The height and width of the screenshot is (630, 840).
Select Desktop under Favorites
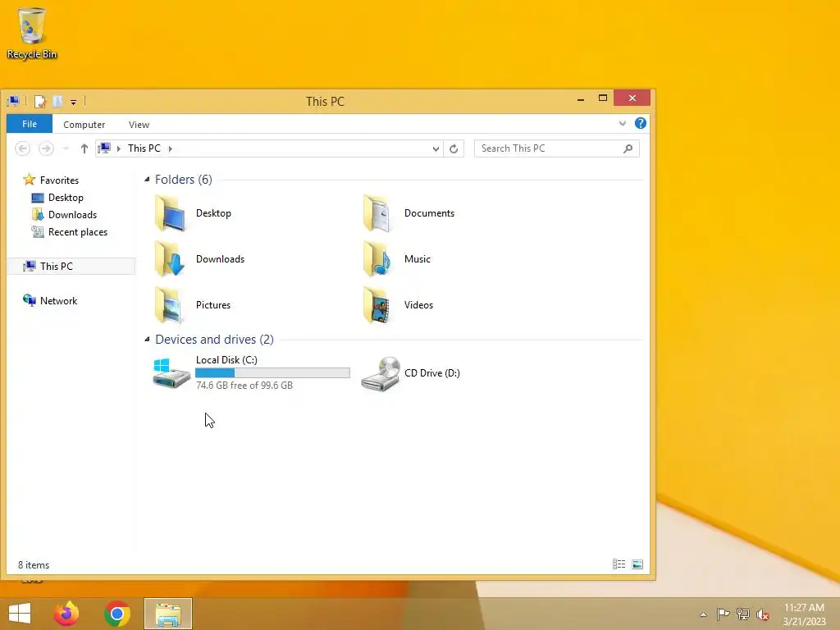58,198
